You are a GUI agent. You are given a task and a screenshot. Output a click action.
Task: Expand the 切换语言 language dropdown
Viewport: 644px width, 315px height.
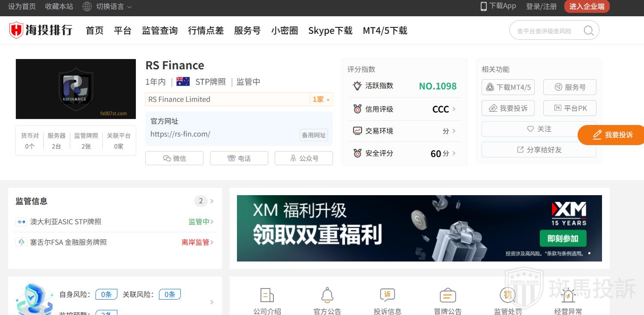point(108,6)
